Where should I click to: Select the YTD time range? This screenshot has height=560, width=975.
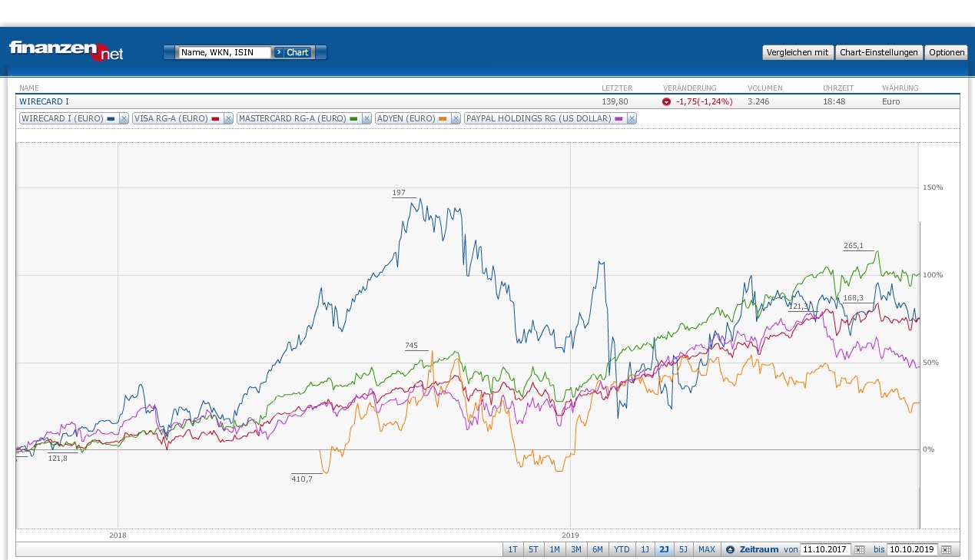tap(622, 549)
